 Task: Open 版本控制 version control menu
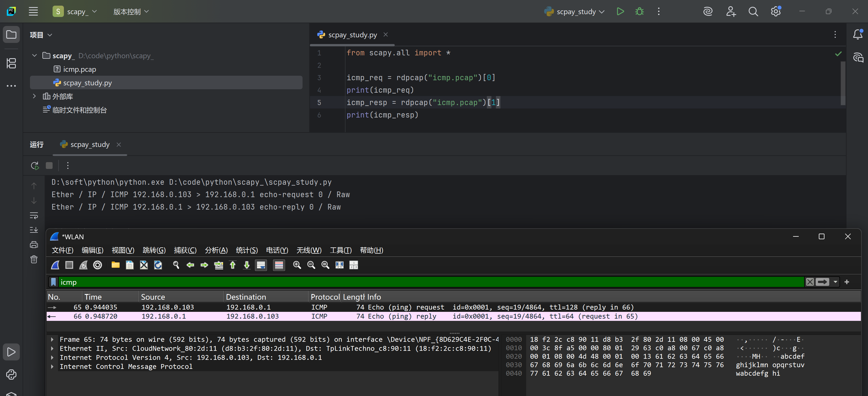tap(131, 12)
